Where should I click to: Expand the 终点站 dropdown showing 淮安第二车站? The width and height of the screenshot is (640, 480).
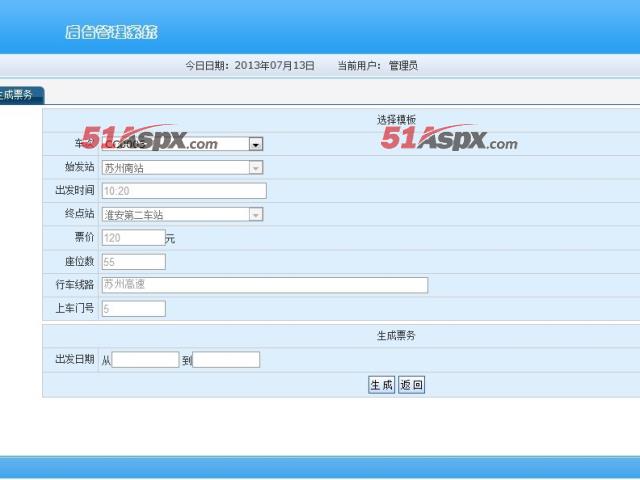[256, 214]
